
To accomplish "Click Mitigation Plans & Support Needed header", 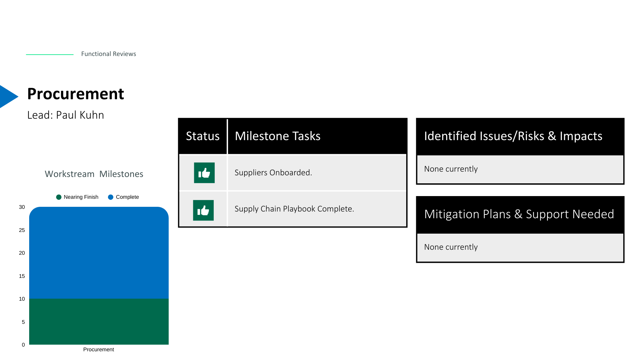I will 519,214.
